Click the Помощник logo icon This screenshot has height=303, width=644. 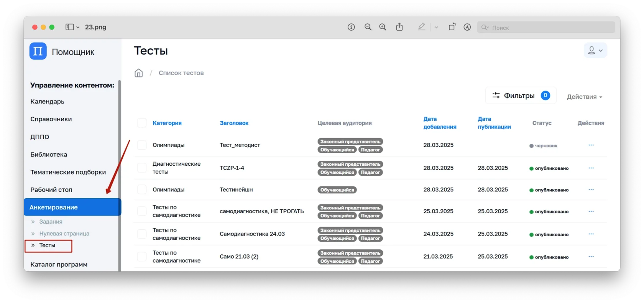click(x=38, y=51)
